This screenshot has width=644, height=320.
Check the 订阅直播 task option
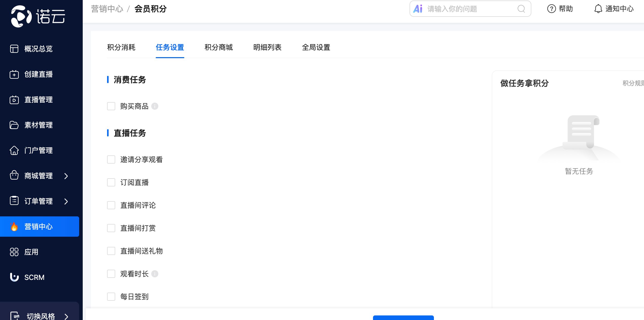click(111, 182)
